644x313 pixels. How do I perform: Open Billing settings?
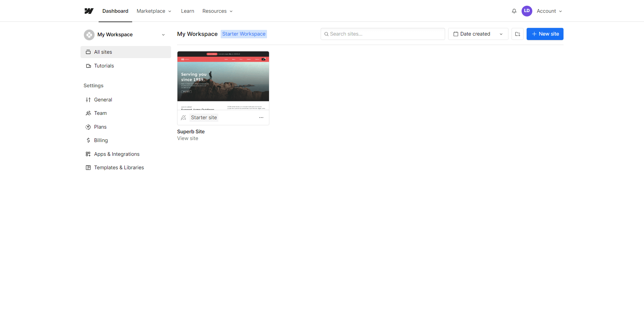[126, 140]
